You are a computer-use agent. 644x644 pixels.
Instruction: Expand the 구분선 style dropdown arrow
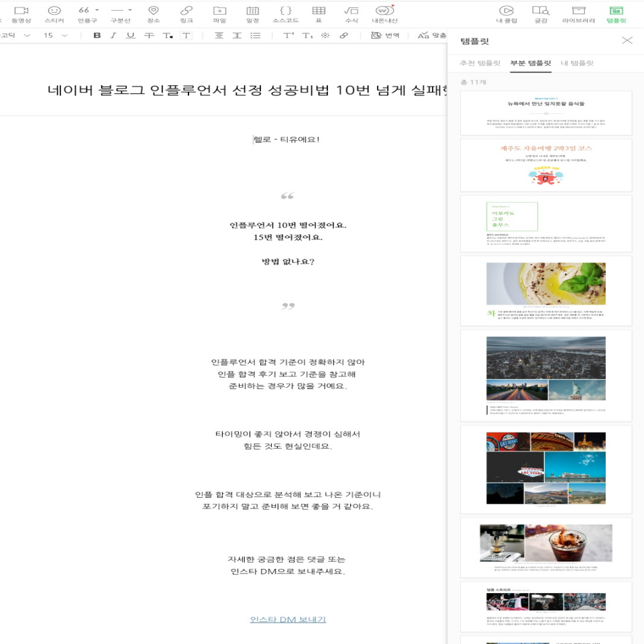130,10
